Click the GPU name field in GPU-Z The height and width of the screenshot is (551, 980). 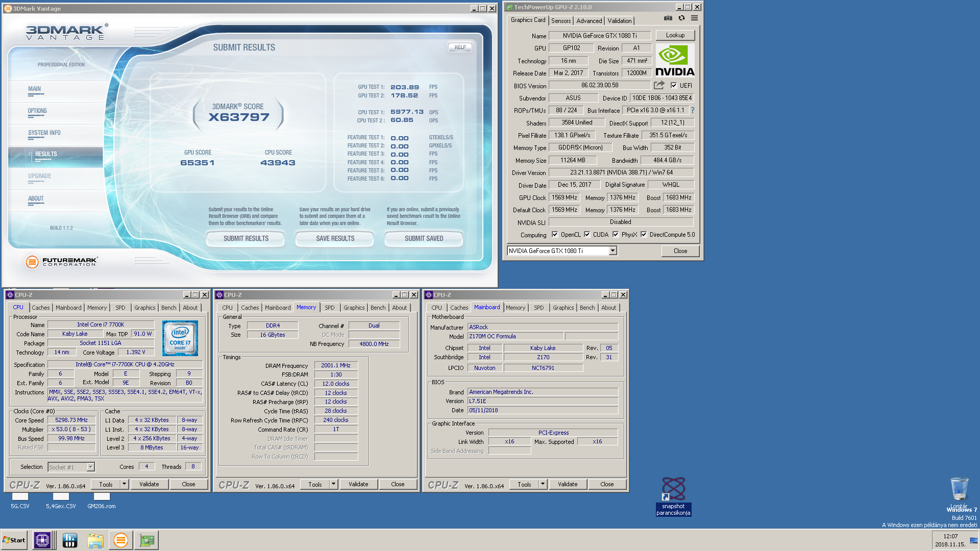[x=600, y=36]
